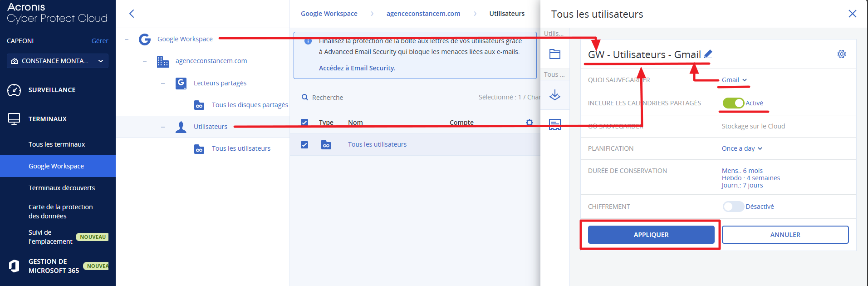This screenshot has height=286, width=868.
Task: Select Tous les terminaux sidebar item
Action: 57,144
